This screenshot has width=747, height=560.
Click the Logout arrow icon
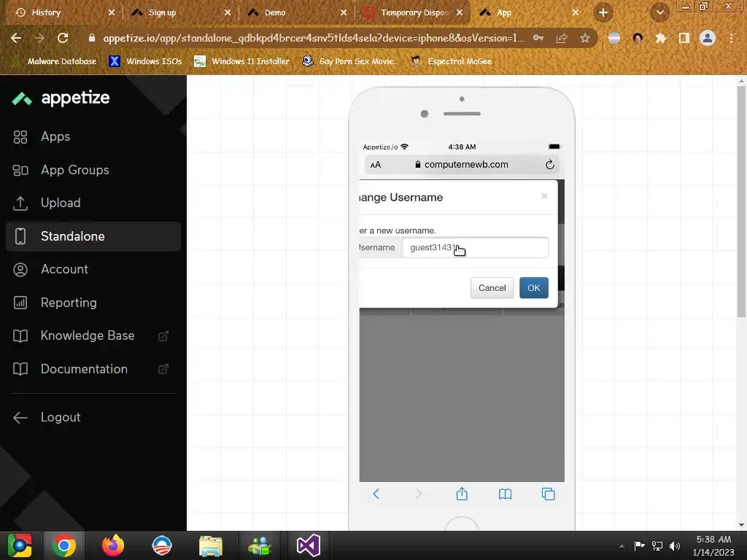click(x=20, y=418)
